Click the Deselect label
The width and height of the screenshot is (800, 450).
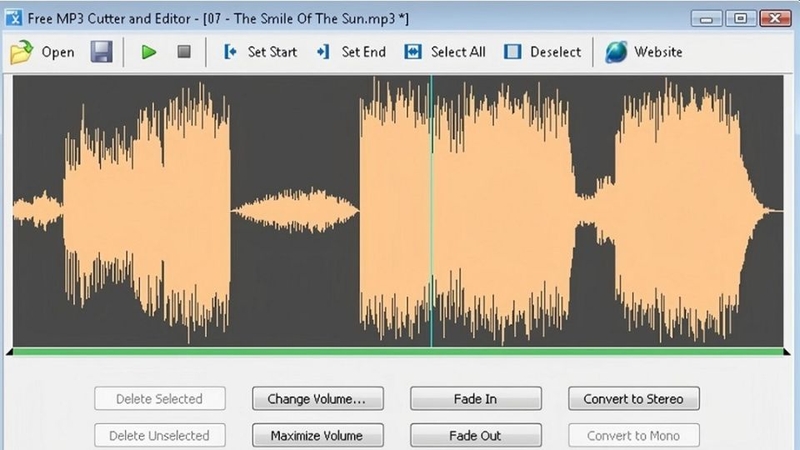click(555, 52)
